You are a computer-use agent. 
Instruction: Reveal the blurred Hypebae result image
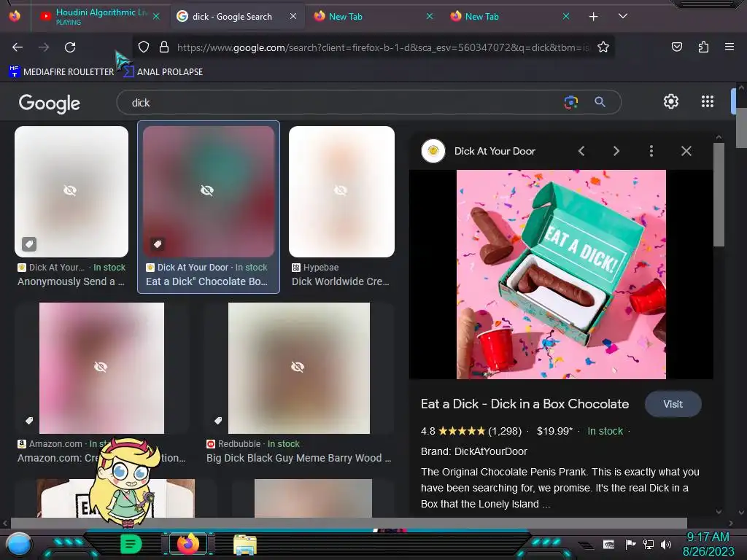pyautogui.click(x=341, y=192)
